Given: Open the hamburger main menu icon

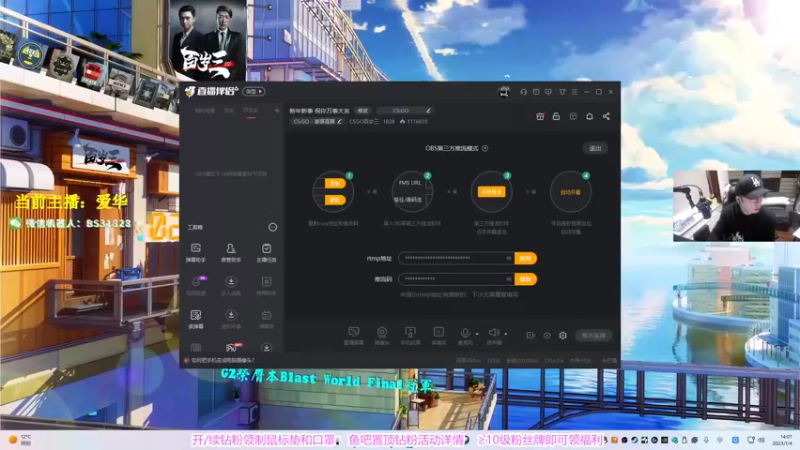Looking at the screenshot, I should (x=574, y=92).
